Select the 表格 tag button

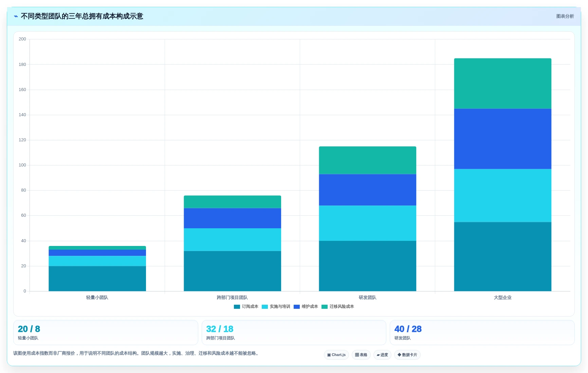pyautogui.click(x=361, y=355)
